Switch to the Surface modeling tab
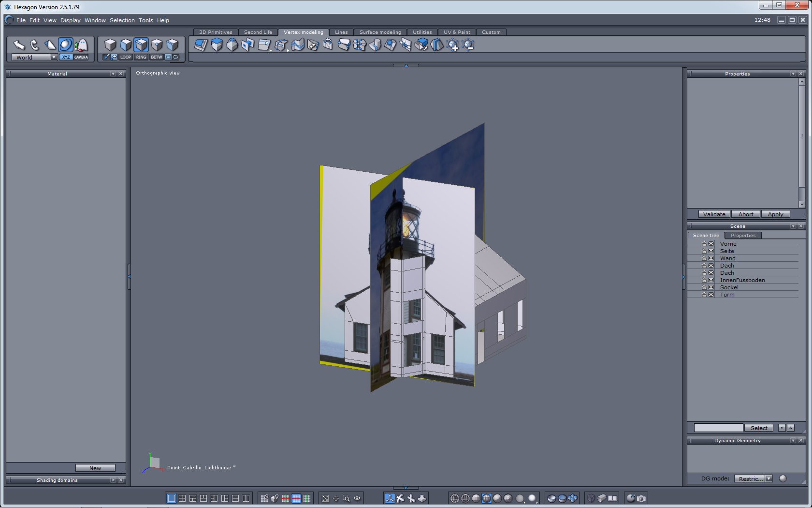812x508 pixels. [x=380, y=32]
